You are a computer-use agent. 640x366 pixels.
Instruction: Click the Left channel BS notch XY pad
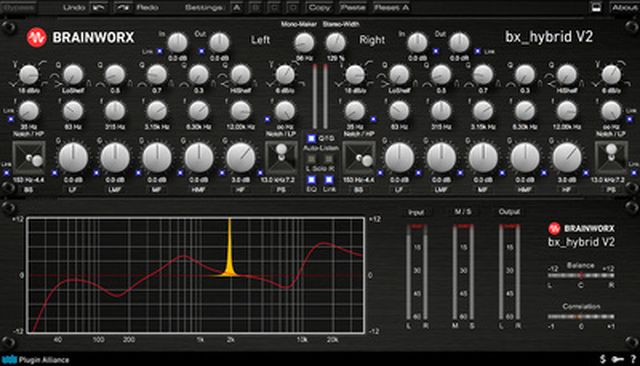click(28, 158)
